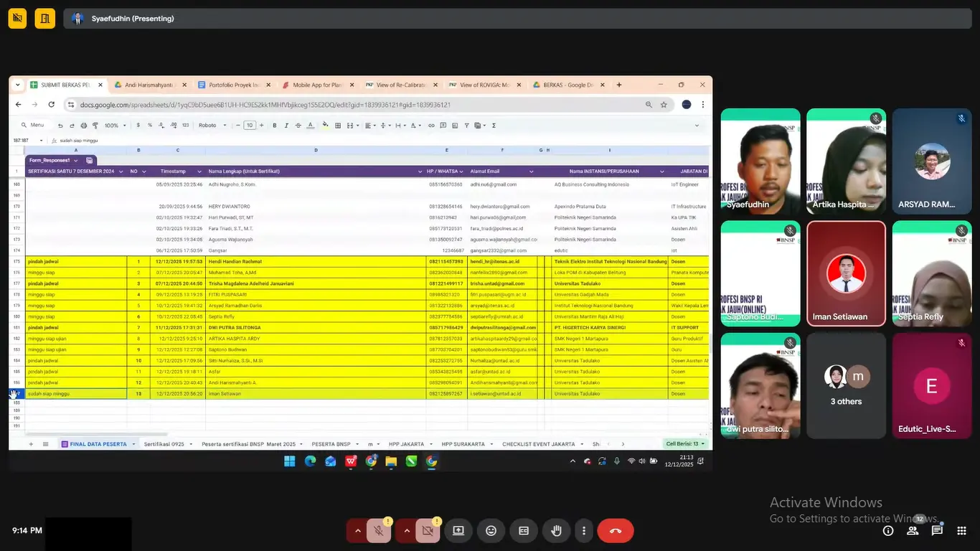
Task: Click the Cell Berisi: 13 button
Action: (x=685, y=444)
